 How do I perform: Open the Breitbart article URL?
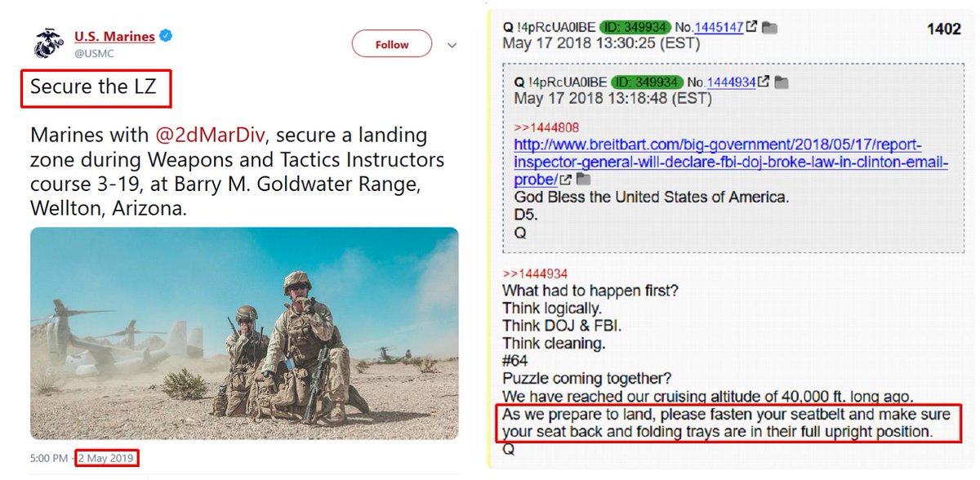731,162
